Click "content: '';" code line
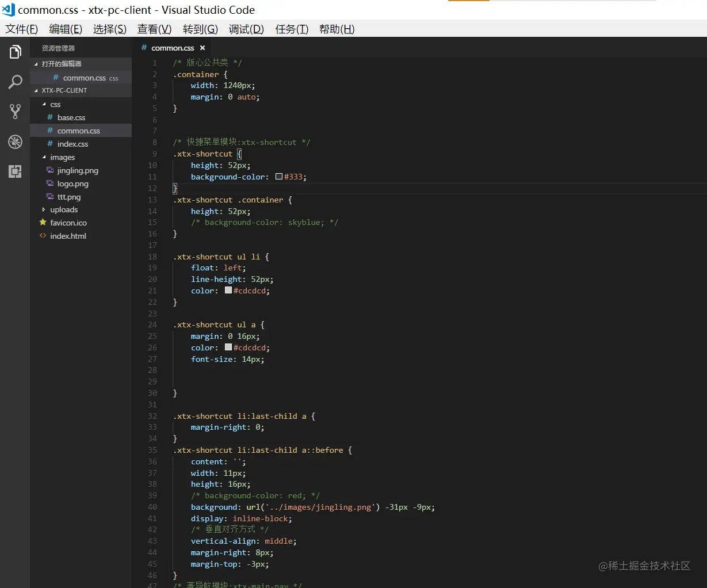The height and width of the screenshot is (588, 707). point(219,461)
